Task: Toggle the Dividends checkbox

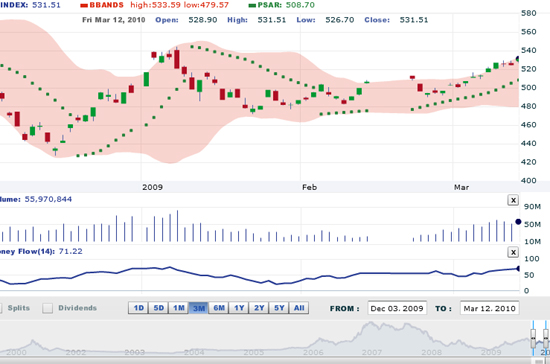Action: [47, 308]
